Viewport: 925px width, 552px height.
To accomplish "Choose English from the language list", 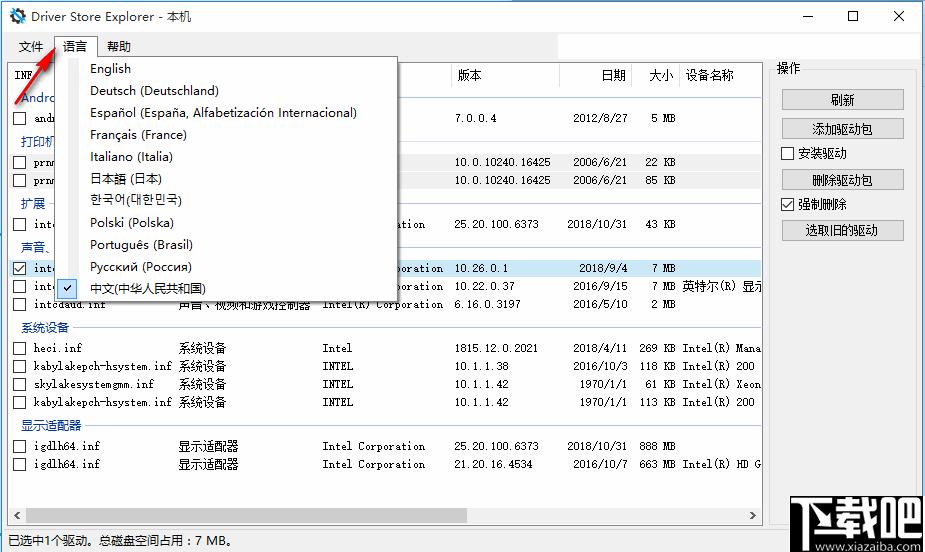I will (110, 68).
